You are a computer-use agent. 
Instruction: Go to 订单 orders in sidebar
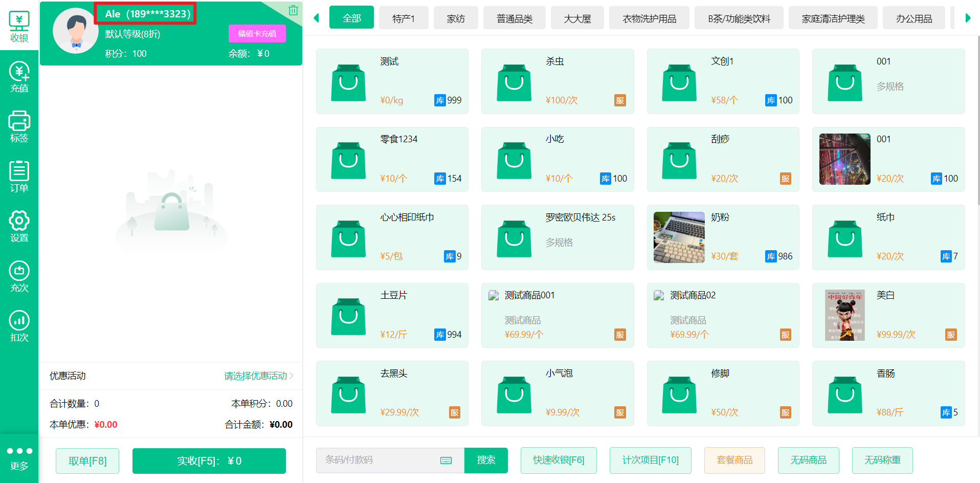(19, 177)
